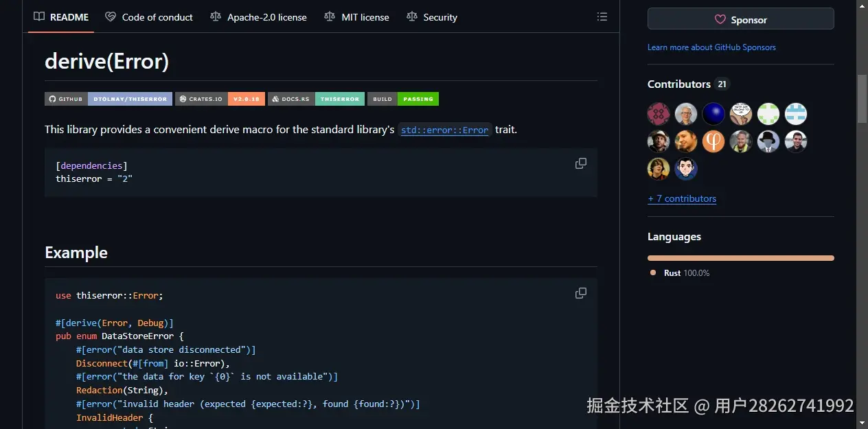Click the contributors count badge 21
Image resolution: width=868 pixels, height=429 pixels.
pyautogui.click(x=722, y=84)
